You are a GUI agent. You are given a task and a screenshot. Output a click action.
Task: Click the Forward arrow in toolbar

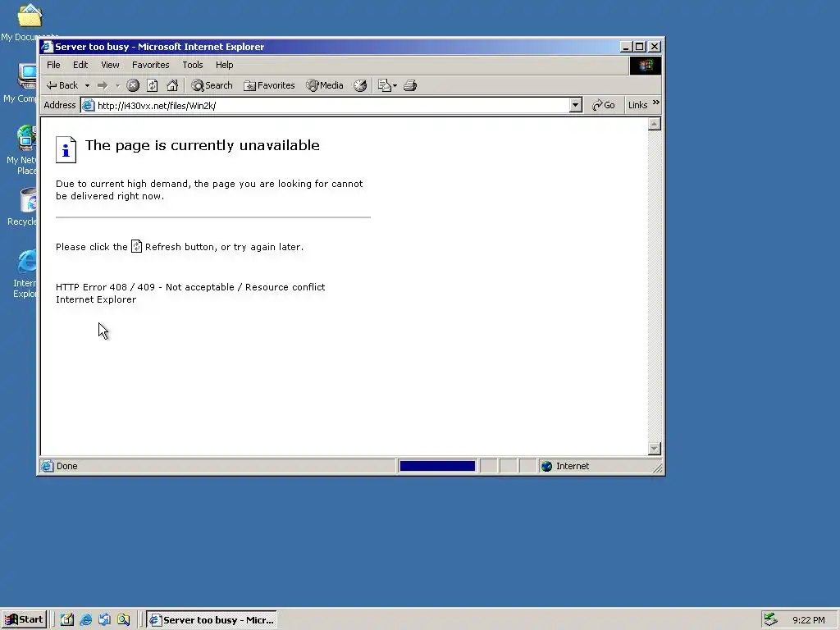pyautogui.click(x=103, y=85)
